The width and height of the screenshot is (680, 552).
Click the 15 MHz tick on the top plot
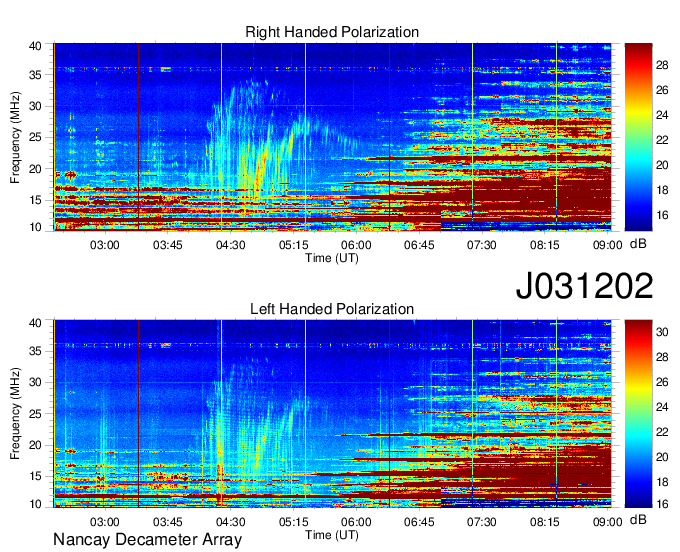pyautogui.click(x=35, y=200)
